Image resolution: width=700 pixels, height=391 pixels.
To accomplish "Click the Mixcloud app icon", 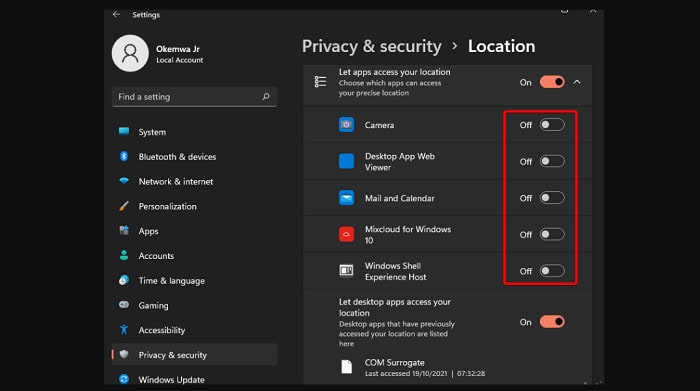I will coord(346,234).
